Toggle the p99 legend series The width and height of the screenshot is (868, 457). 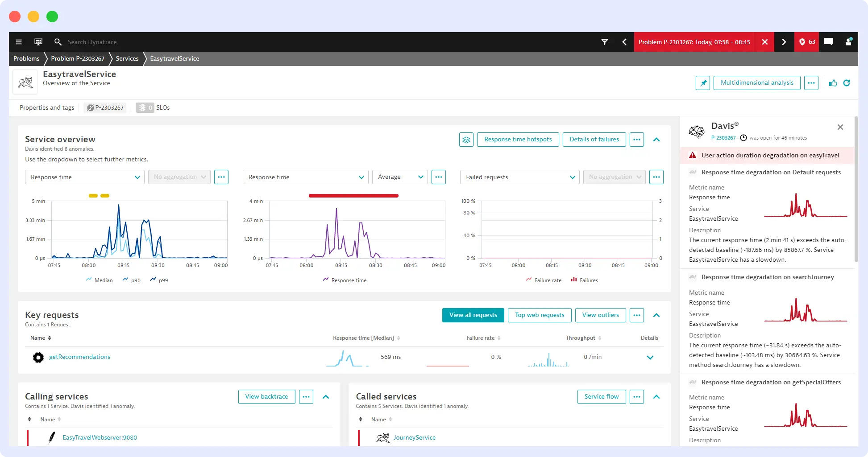159,280
